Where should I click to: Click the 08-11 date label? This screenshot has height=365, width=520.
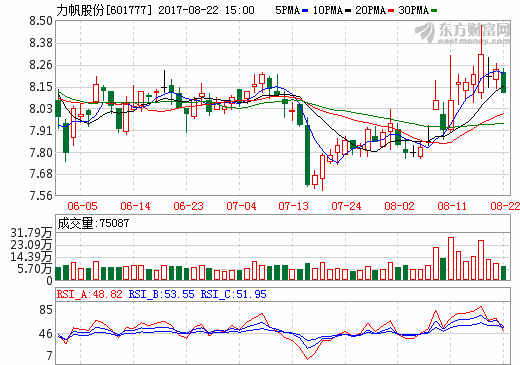[452, 206]
